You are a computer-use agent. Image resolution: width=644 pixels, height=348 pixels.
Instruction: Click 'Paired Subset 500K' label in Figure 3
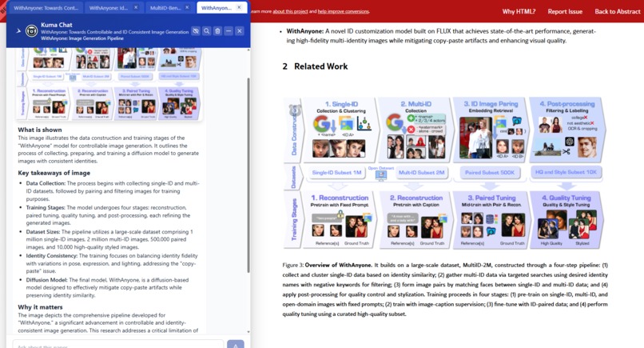pyautogui.click(x=490, y=172)
